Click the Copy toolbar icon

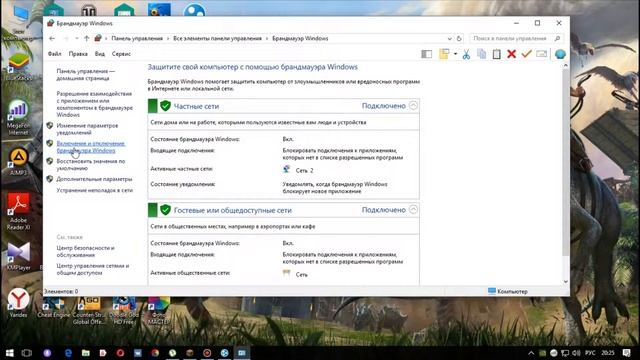pos(482,54)
